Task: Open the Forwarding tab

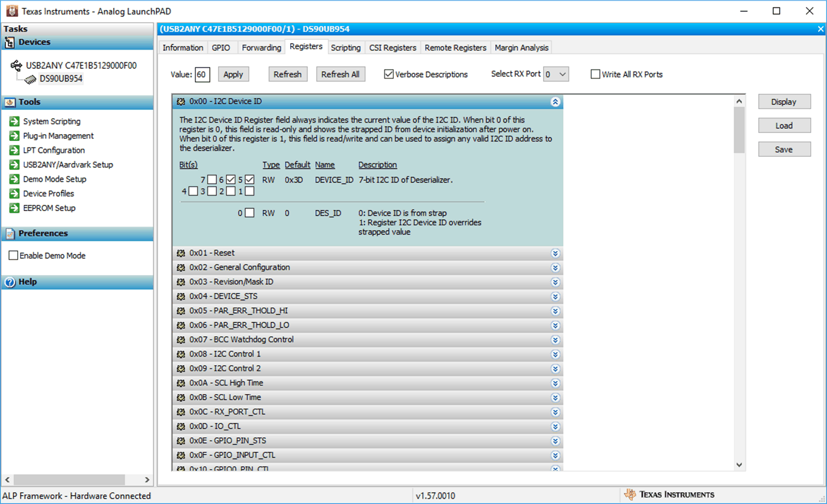Action: pyautogui.click(x=261, y=48)
